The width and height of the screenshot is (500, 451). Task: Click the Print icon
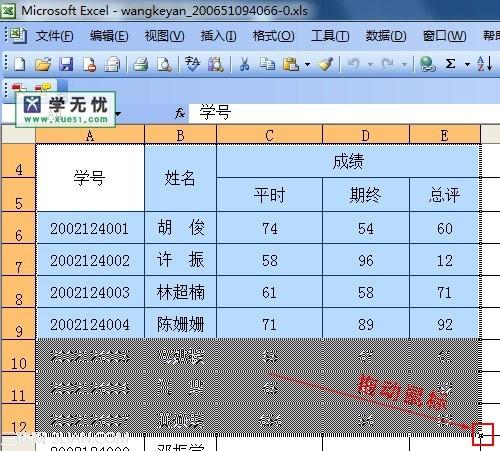pyautogui.click(x=141, y=63)
